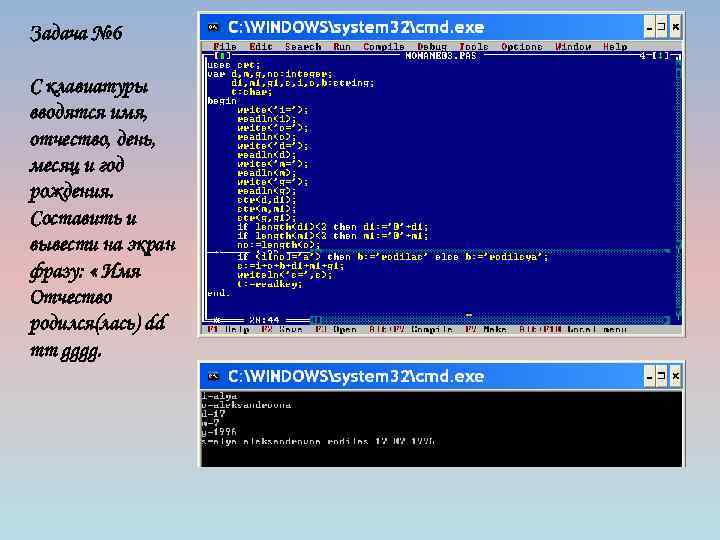Click the final 's=' result line in the output
This screenshot has width=720, height=540.
pos(318,441)
